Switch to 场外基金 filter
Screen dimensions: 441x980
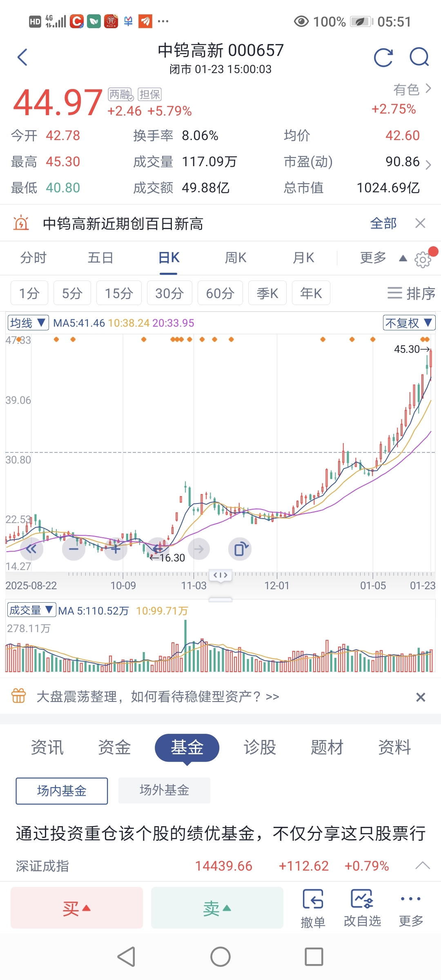pos(164,790)
